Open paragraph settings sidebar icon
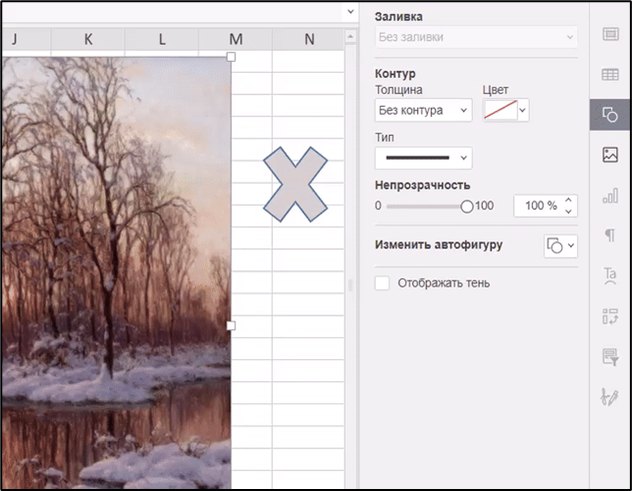 [x=610, y=235]
